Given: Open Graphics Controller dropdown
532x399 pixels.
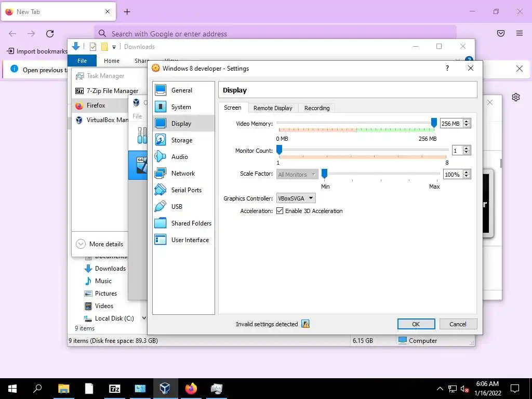Looking at the screenshot, I should pos(296,198).
